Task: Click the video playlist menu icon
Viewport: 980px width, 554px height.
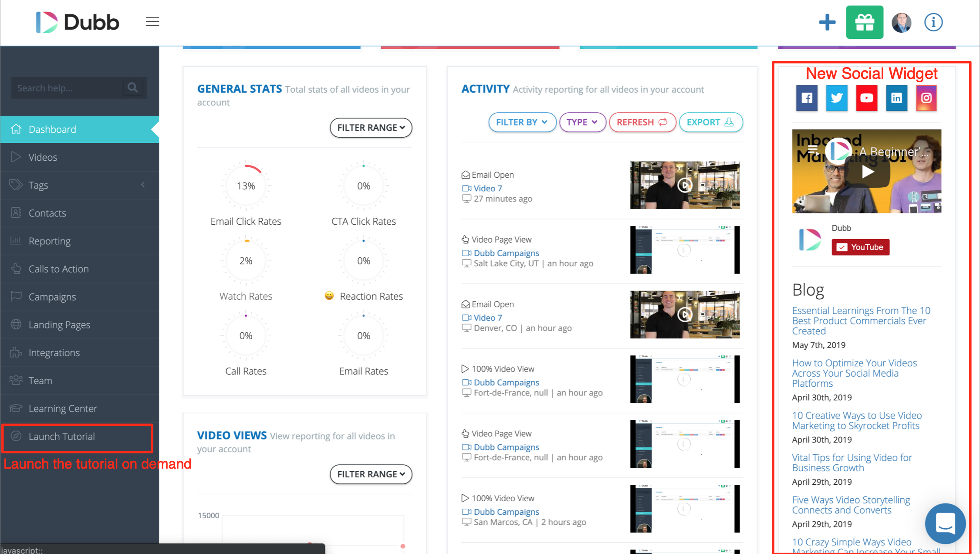Action: 813,151
